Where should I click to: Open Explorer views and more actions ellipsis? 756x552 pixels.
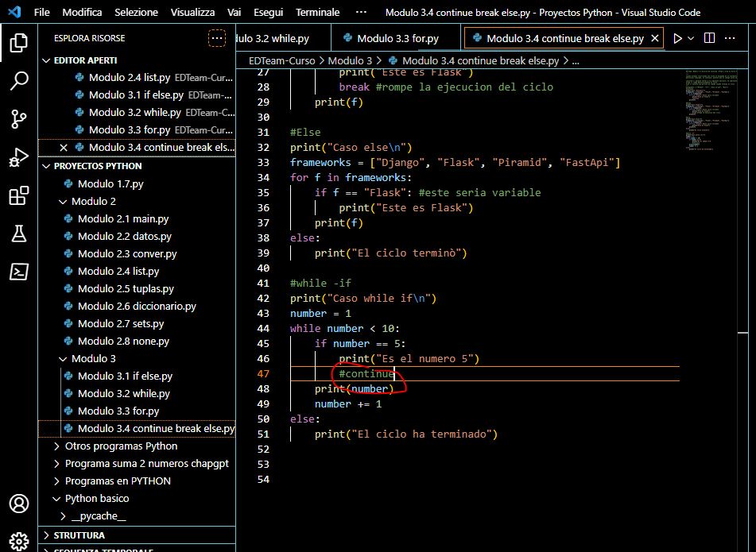point(217,38)
